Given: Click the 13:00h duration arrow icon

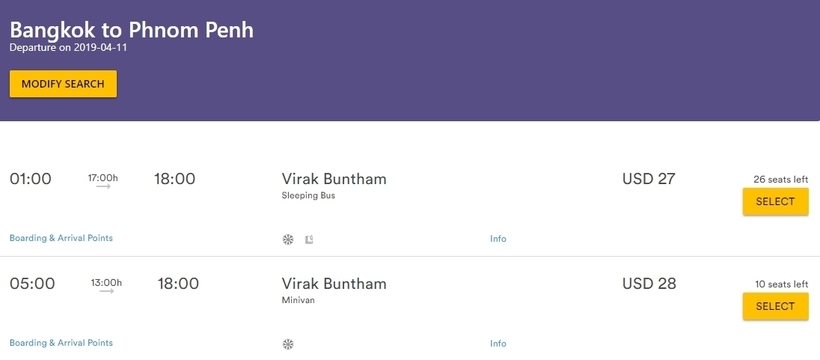Looking at the screenshot, I should pyautogui.click(x=107, y=291).
